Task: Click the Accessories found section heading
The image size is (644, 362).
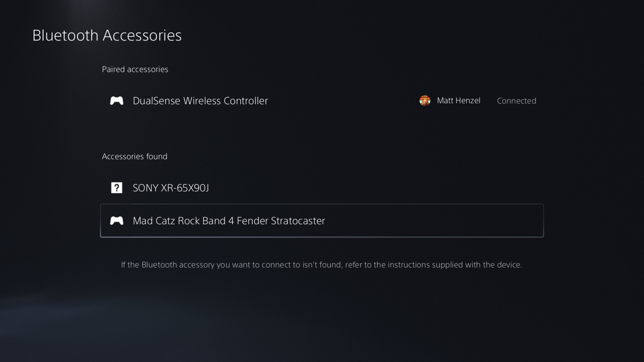Action: (135, 156)
